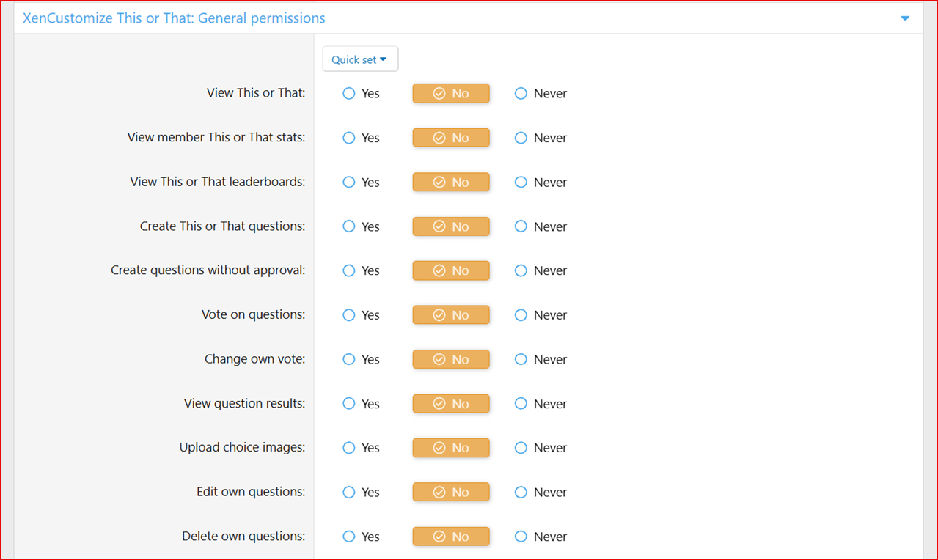Select Never for View member stats
The height and width of the screenshot is (560, 938).
click(x=541, y=138)
